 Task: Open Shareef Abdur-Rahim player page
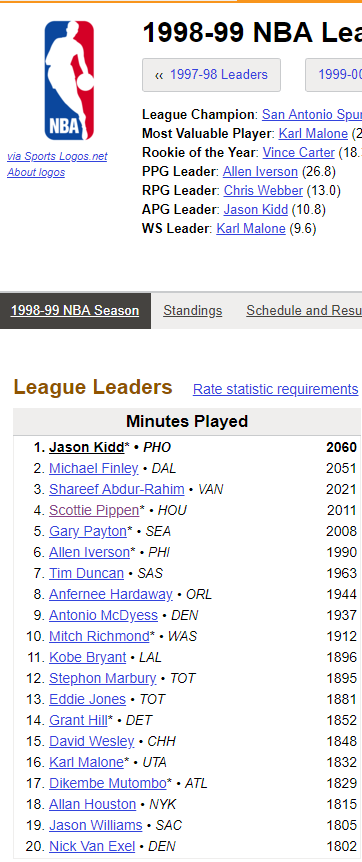point(117,489)
